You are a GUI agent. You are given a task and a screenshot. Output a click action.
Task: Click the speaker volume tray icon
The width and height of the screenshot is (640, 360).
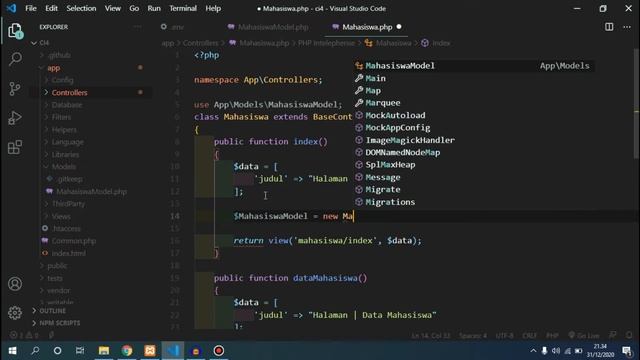click(556, 351)
